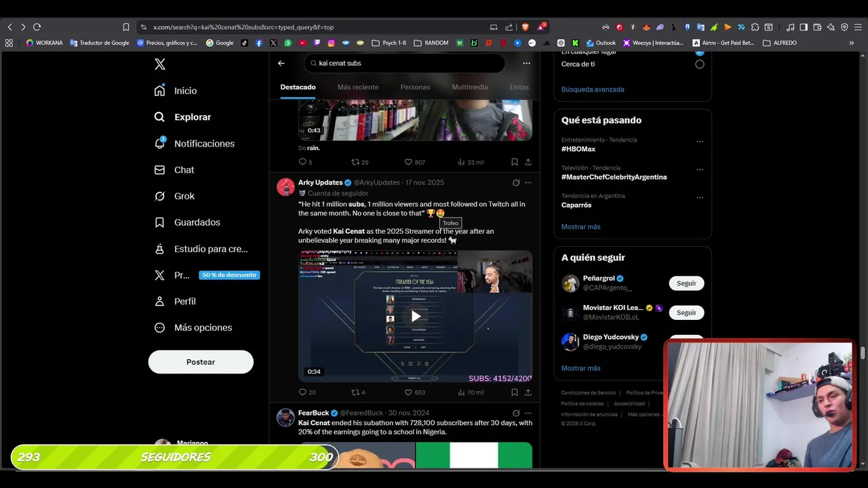The image size is (868, 488).
Task: Click the 50 % de descuento badge
Action: 229,275
